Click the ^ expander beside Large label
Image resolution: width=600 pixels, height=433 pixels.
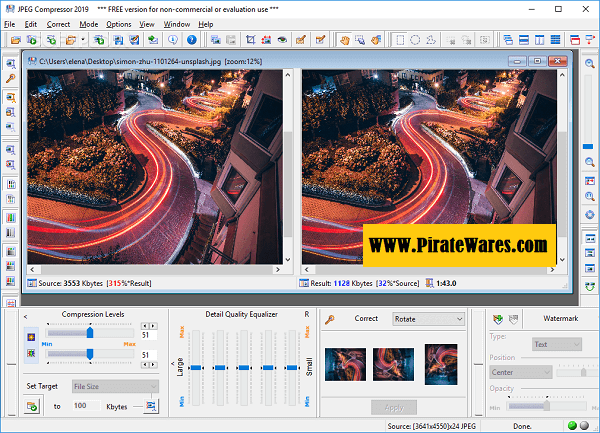(x=173, y=363)
